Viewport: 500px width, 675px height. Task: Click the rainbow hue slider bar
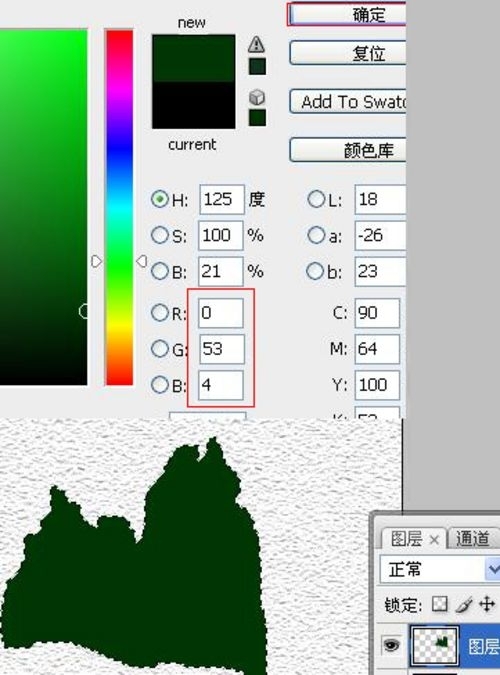[x=119, y=207]
